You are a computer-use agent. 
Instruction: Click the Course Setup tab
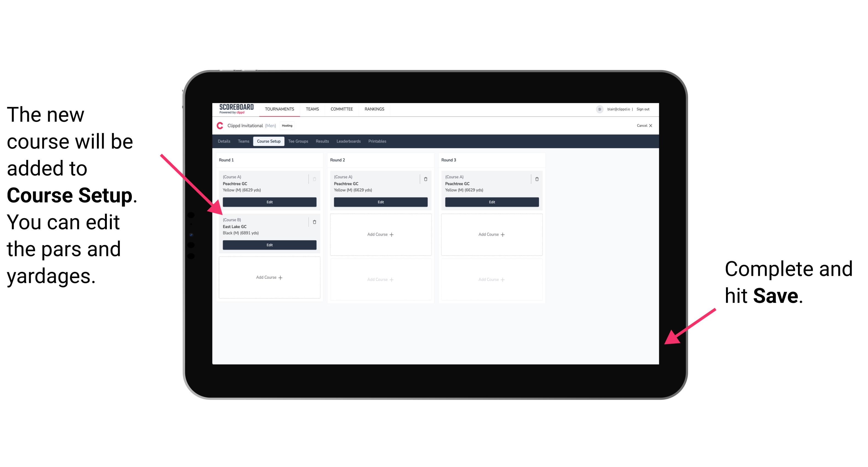[269, 141]
